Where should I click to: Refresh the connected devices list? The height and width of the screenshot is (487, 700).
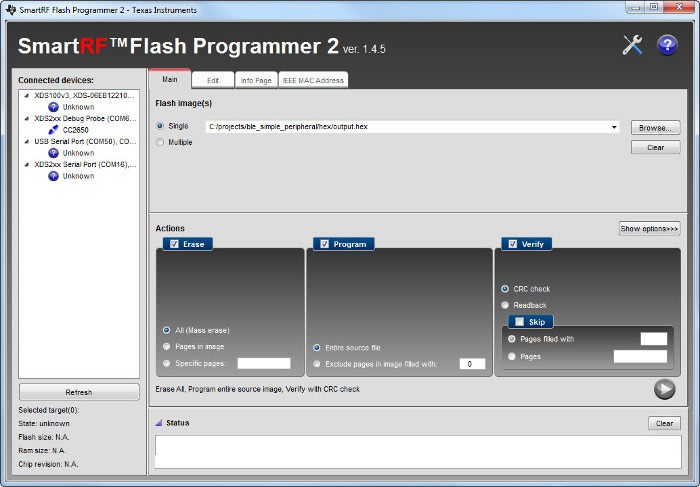pyautogui.click(x=79, y=392)
